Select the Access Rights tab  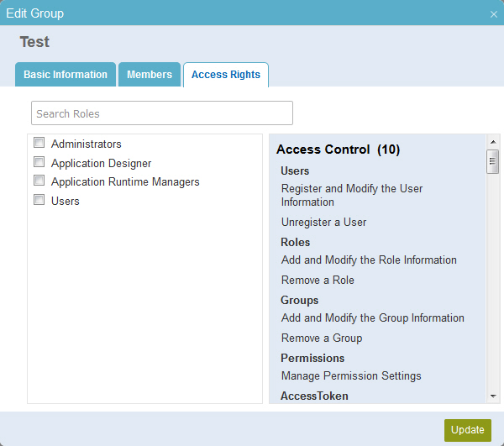click(x=226, y=75)
